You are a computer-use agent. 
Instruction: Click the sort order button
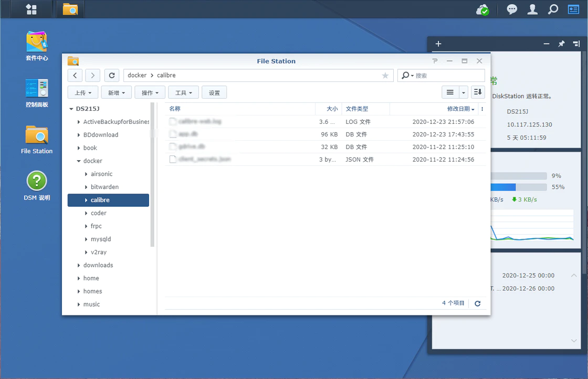pyautogui.click(x=478, y=92)
